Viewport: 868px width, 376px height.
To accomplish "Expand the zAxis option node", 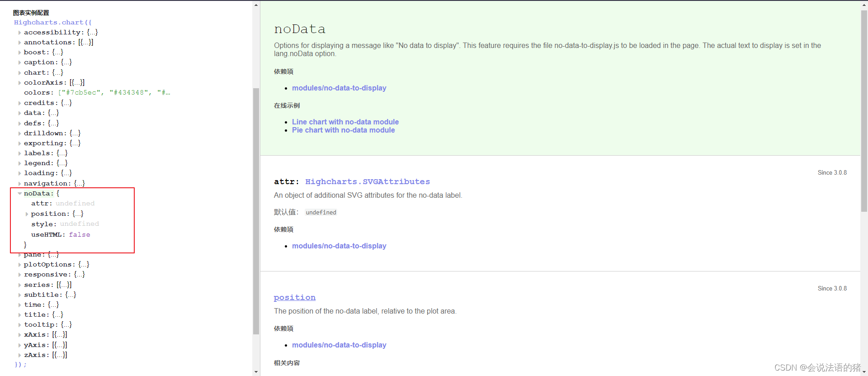I will pyautogui.click(x=19, y=355).
